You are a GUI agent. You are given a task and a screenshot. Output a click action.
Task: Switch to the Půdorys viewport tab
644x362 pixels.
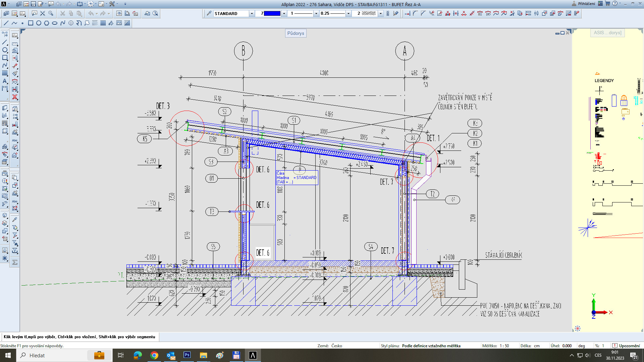click(296, 33)
